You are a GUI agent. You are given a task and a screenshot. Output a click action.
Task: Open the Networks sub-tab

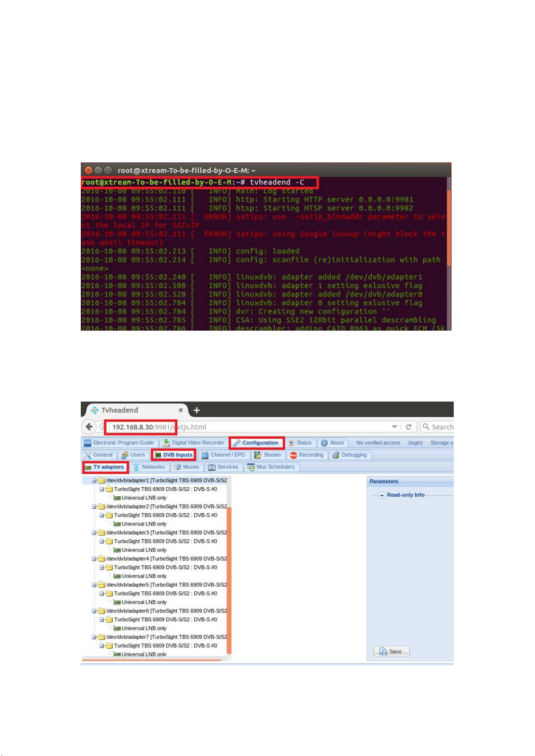[149, 467]
